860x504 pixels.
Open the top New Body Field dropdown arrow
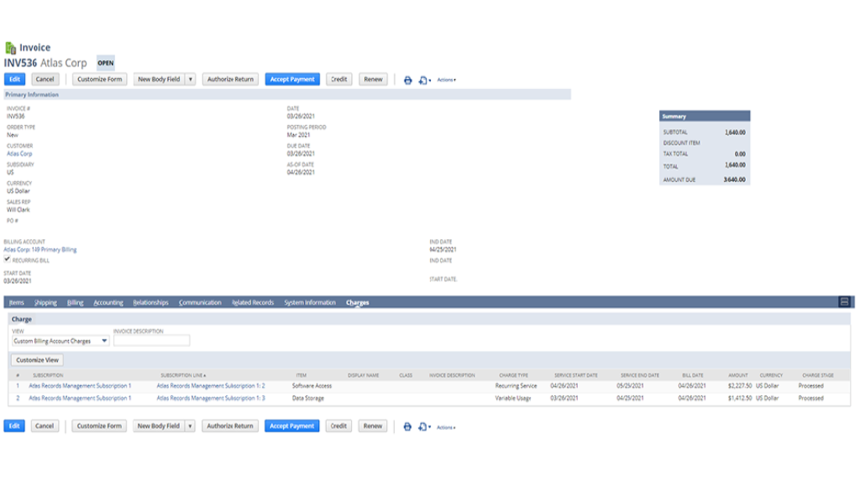click(x=190, y=79)
